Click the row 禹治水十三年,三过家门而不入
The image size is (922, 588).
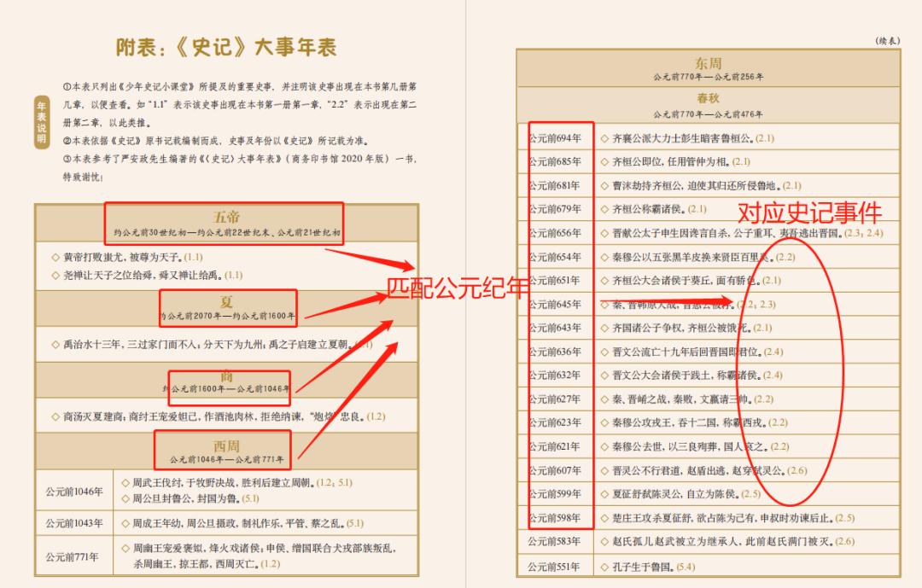pyautogui.click(x=213, y=345)
